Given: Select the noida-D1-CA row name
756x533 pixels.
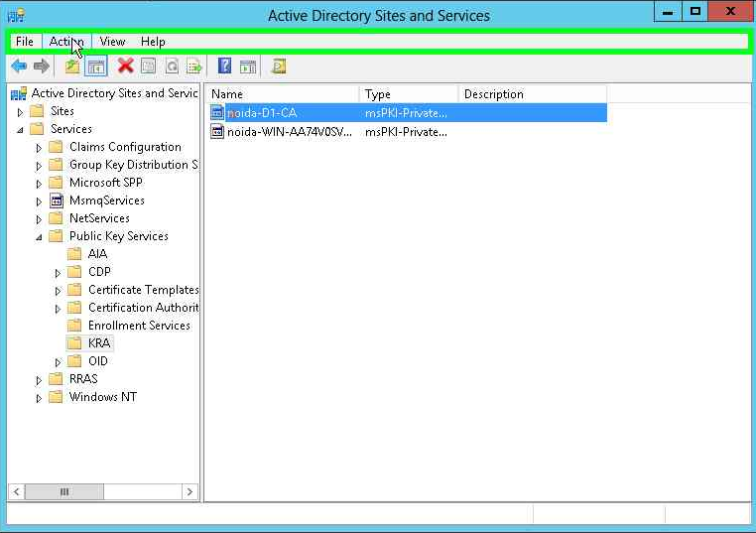Looking at the screenshot, I should pyautogui.click(x=262, y=113).
